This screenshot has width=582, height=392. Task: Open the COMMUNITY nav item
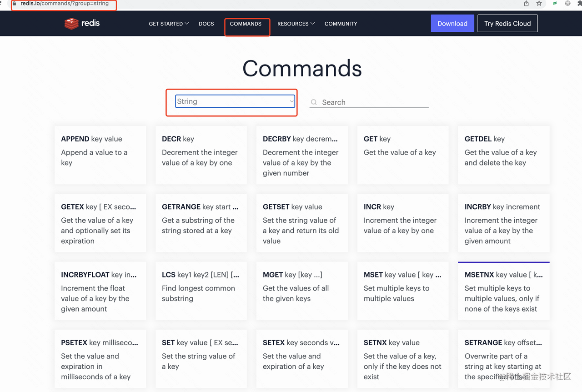tap(341, 24)
